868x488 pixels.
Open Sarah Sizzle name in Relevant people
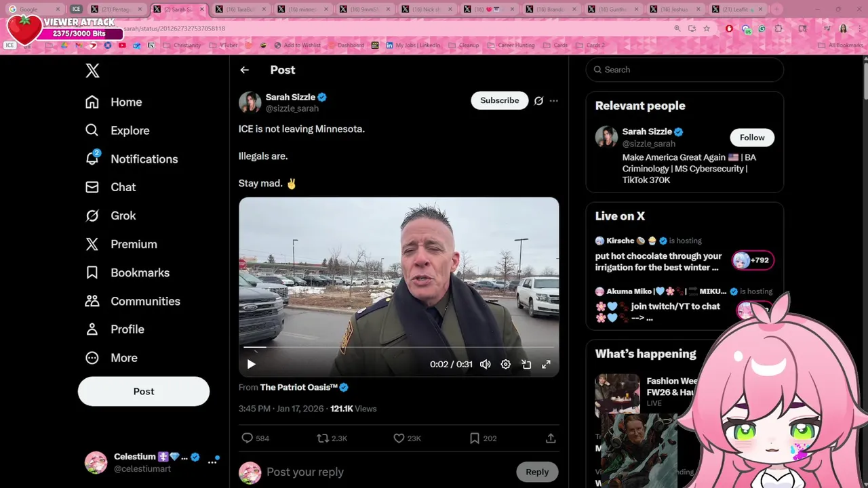(647, 131)
